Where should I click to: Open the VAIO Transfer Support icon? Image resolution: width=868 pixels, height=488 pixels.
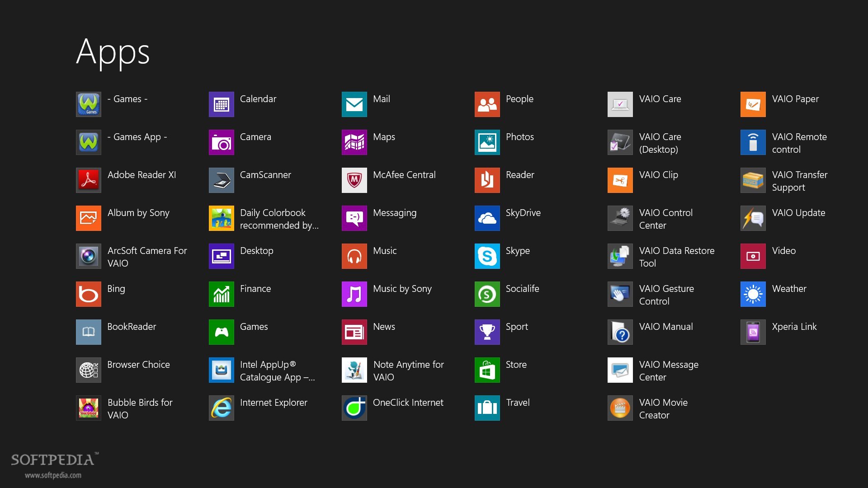click(753, 180)
